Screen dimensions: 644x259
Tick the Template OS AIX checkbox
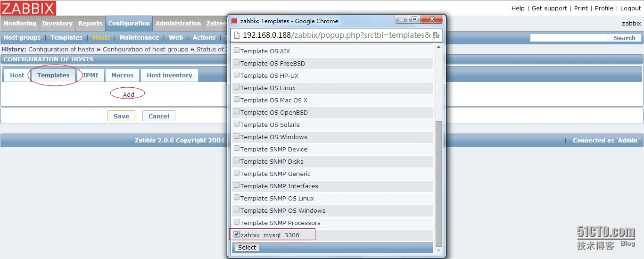237,50
